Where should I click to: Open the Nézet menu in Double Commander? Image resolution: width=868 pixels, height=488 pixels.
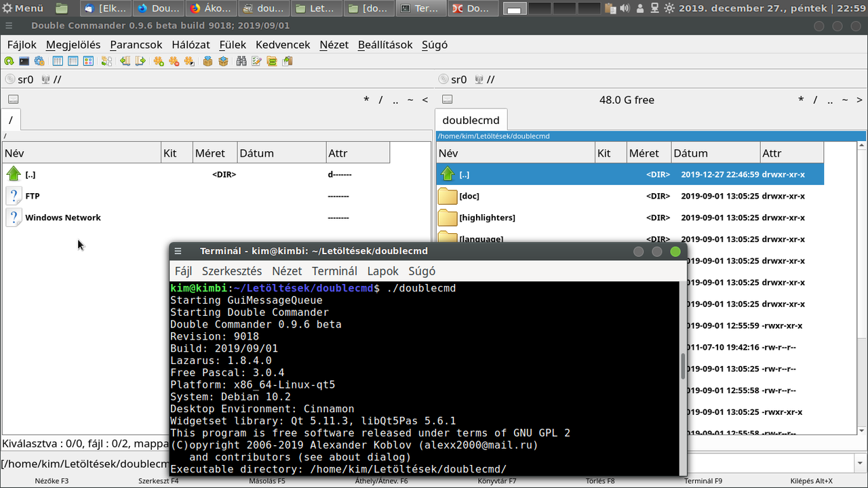334,45
